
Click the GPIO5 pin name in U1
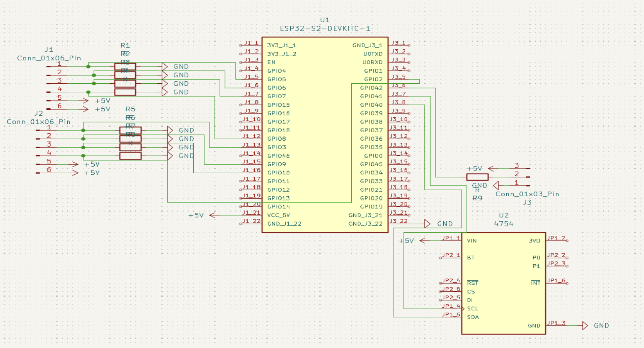pyautogui.click(x=277, y=79)
